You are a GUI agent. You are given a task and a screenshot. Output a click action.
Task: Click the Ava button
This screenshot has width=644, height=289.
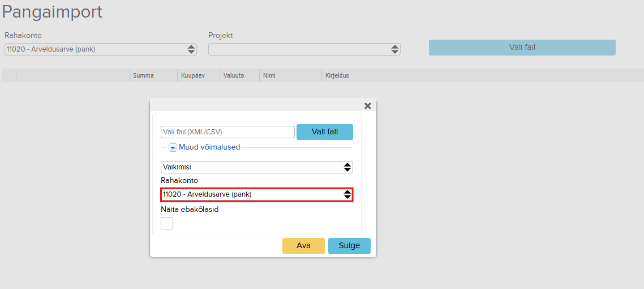click(x=303, y=246)
